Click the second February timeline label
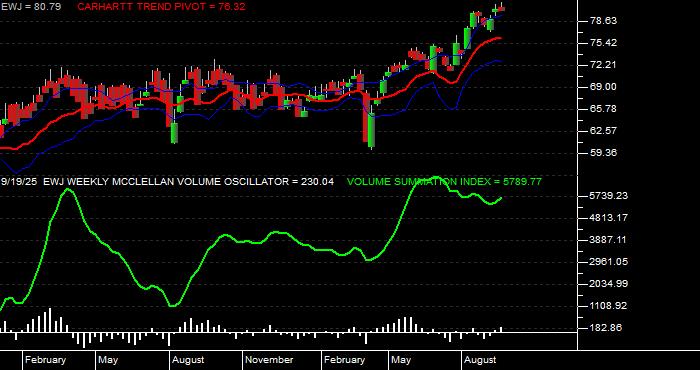 tap(344, 360)
